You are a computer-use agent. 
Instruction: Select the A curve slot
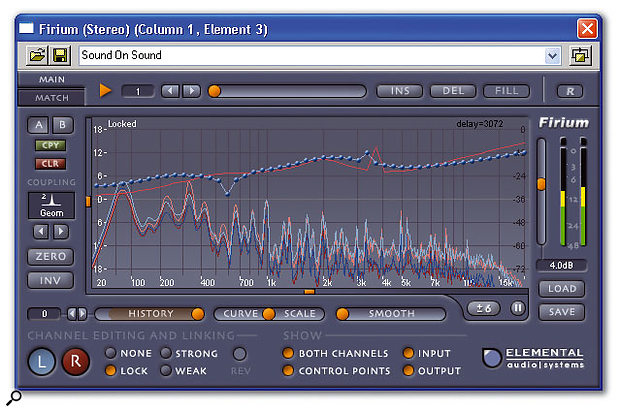pyautogui.click(x=38, y=125)
